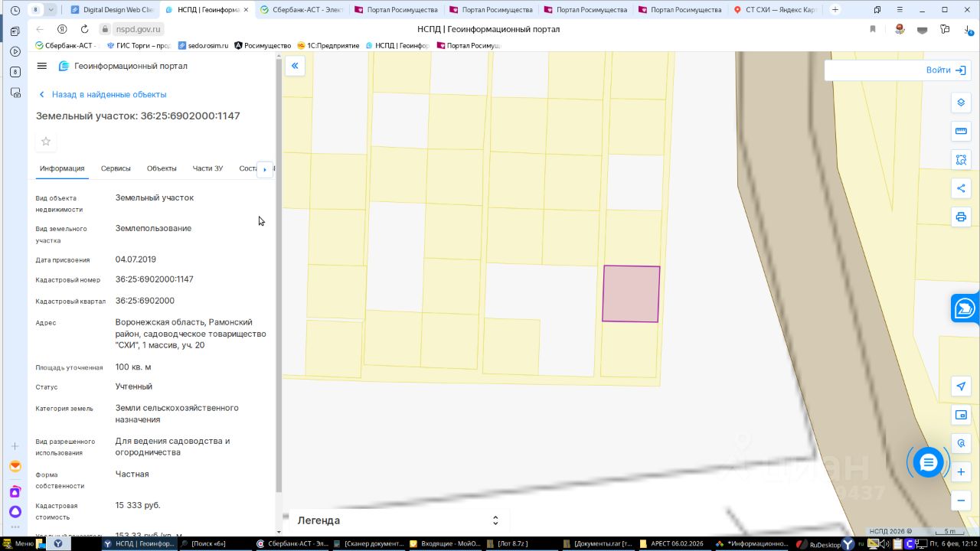980x551 pixels.
Task: Open Росимущество bookmark
Action: (263, 46)
